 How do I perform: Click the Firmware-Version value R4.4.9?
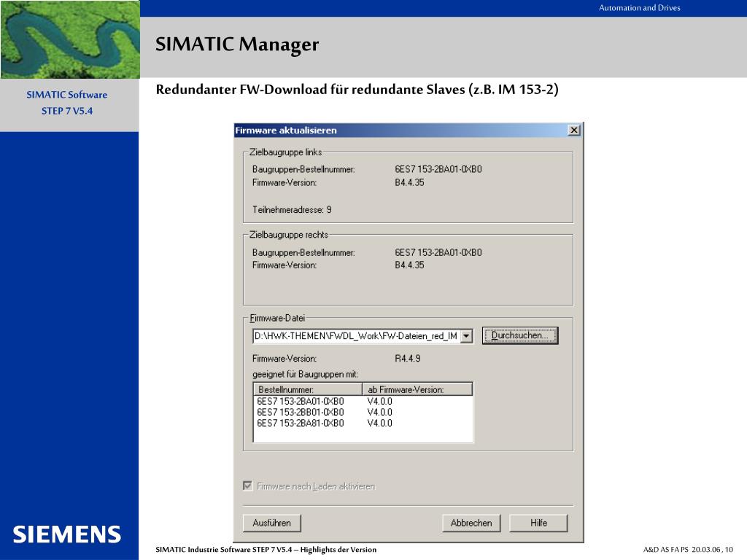pyautogui.click(x=408, y=359)
